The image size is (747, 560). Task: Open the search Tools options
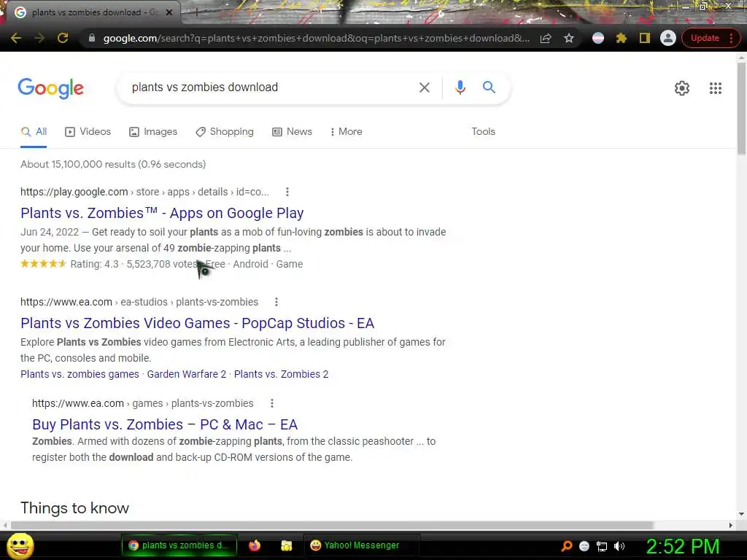(483, 132)
